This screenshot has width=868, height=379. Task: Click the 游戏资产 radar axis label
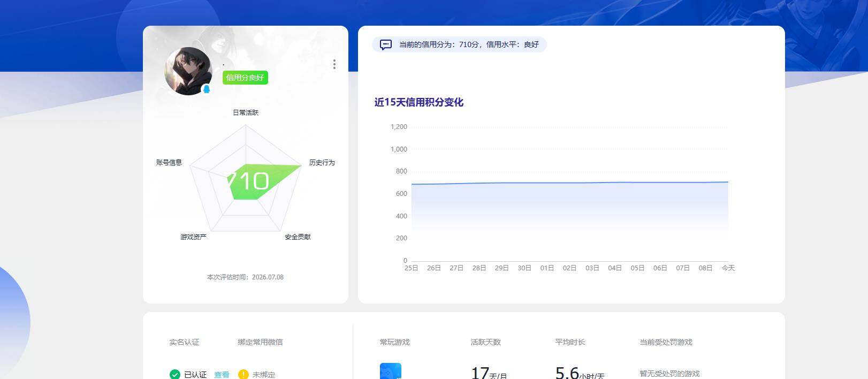coord(193,237)
